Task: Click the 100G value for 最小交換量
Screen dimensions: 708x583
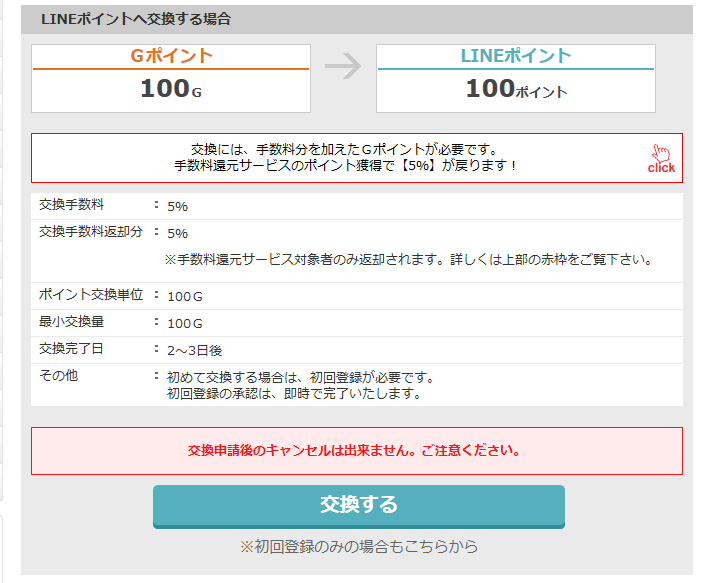Action: [x=185, y=324]
